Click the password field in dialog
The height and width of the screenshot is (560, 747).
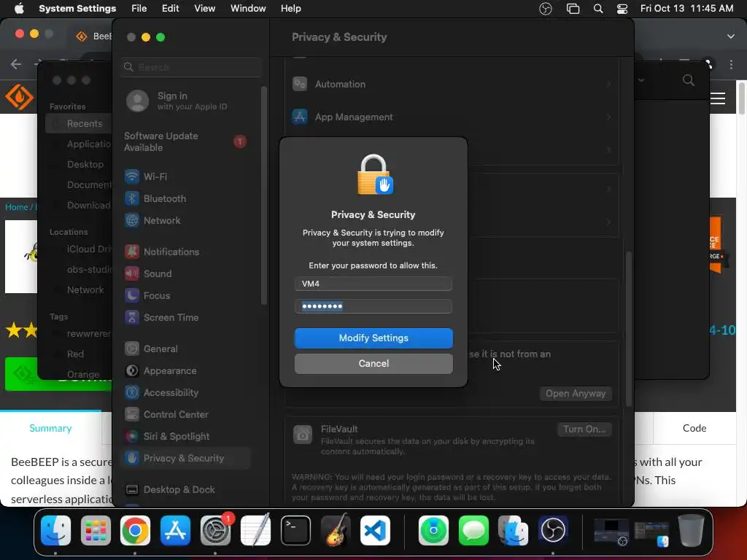pyautogui.click(x=373, y=306)
